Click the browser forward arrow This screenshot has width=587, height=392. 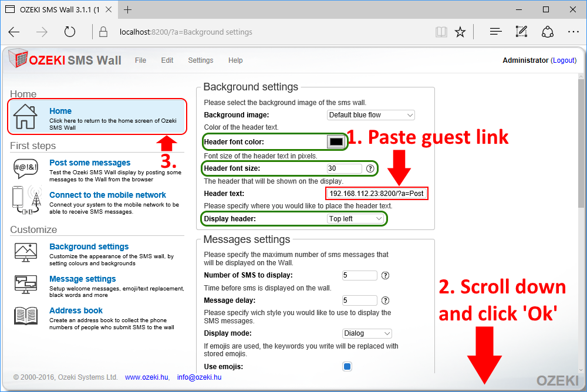tap(42, 32)
